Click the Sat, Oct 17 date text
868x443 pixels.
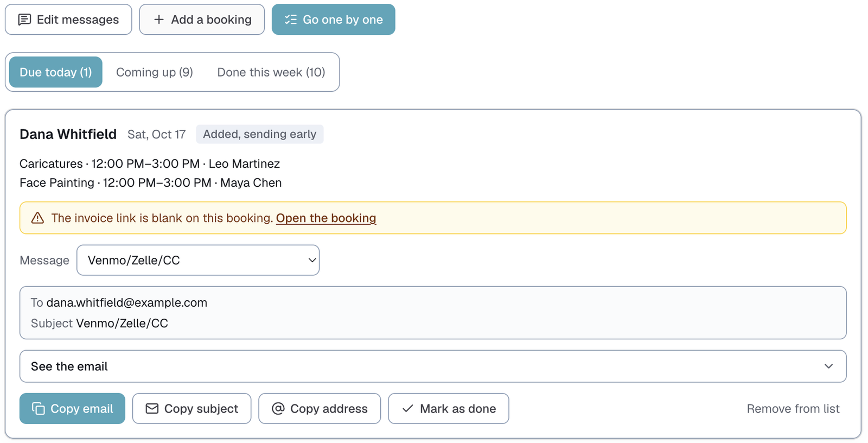[157, 135]
